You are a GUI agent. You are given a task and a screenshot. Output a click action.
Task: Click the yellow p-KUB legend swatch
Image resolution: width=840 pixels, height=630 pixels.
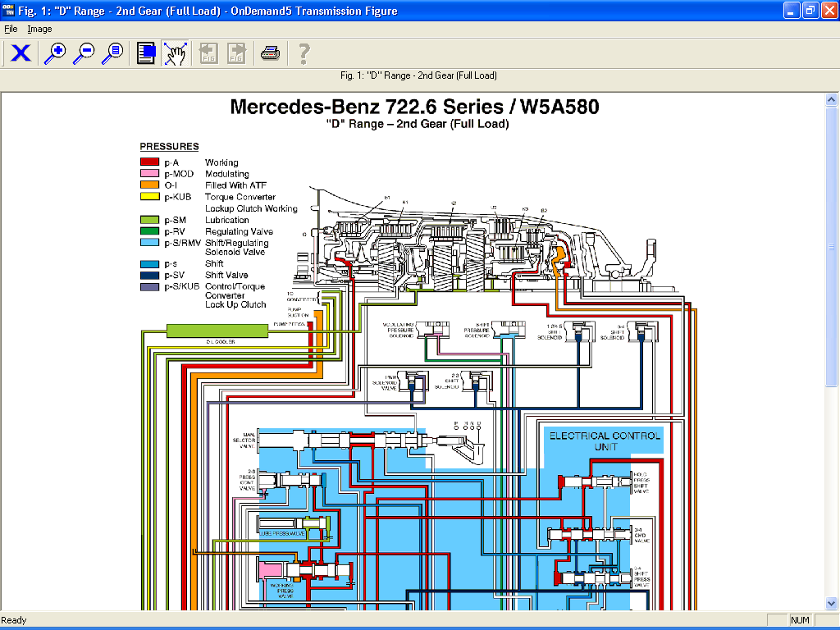click(150, 196)
